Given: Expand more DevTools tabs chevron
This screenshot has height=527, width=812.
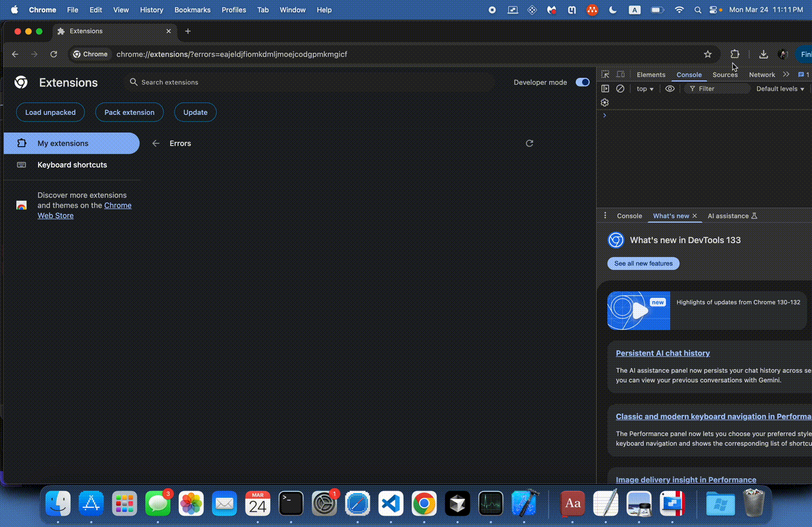Looking at the screenshot, I should pos(786,75).
